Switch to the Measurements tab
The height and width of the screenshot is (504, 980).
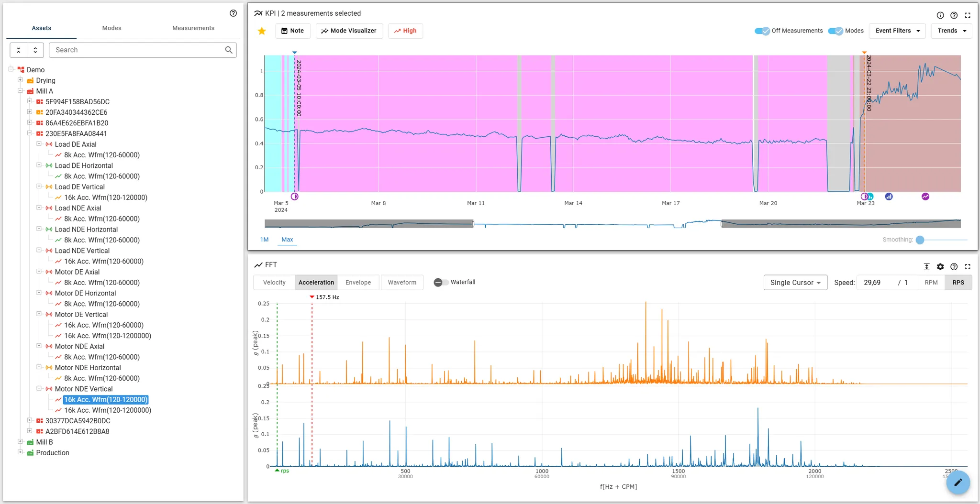pos(193,28)
